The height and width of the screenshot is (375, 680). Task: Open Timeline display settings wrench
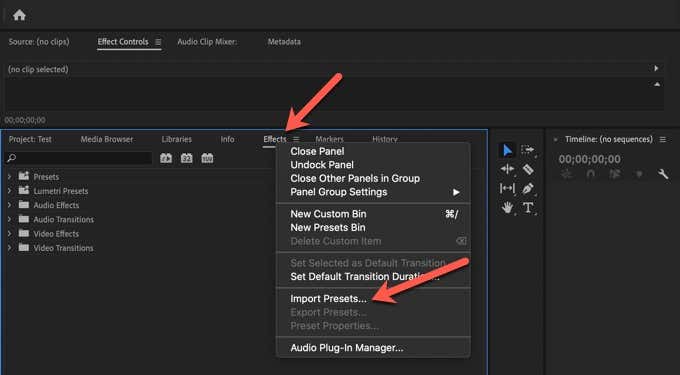click(663, 174)
